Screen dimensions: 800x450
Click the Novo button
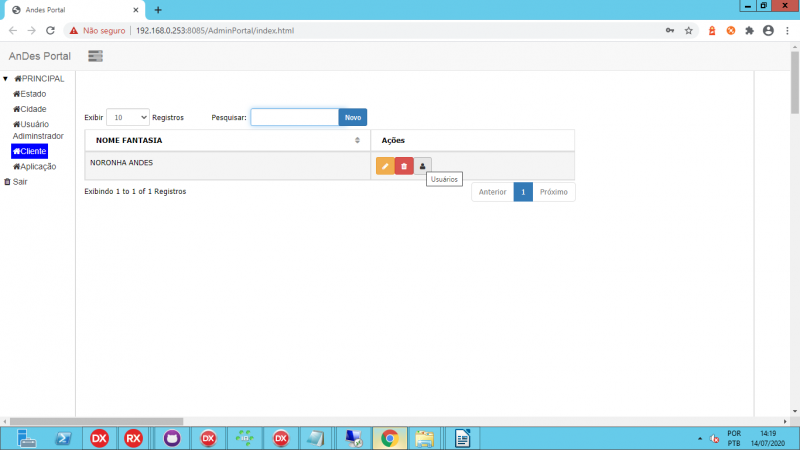[x=353, y=117]
